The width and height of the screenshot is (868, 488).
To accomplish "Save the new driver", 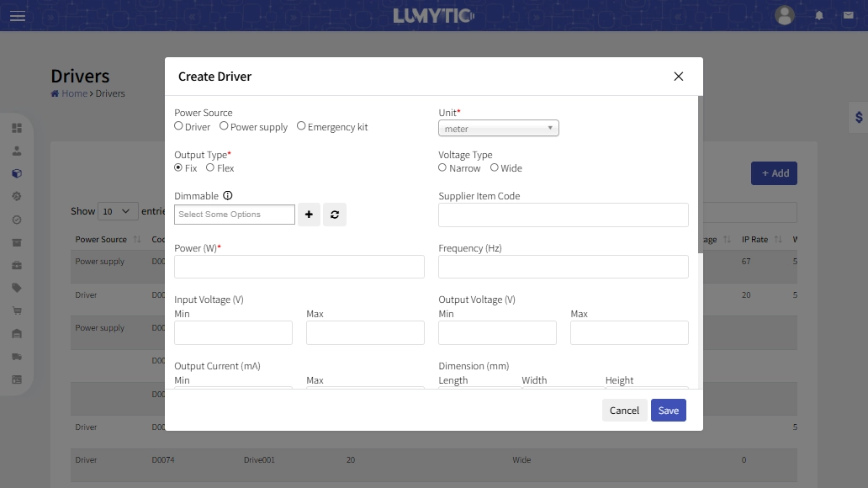I will pos(668,410).
